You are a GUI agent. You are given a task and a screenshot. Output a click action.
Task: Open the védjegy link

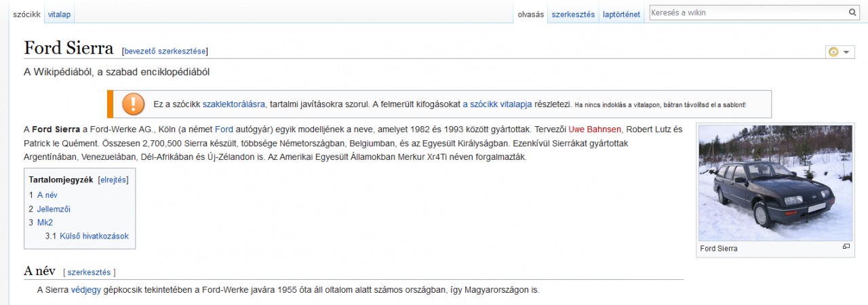[x=86, y=290]
